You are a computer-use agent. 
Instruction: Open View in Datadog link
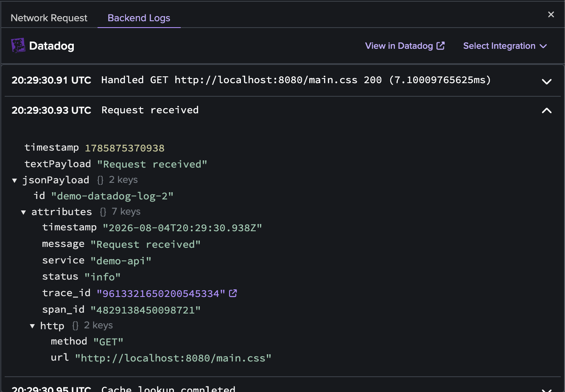point(405,46)
